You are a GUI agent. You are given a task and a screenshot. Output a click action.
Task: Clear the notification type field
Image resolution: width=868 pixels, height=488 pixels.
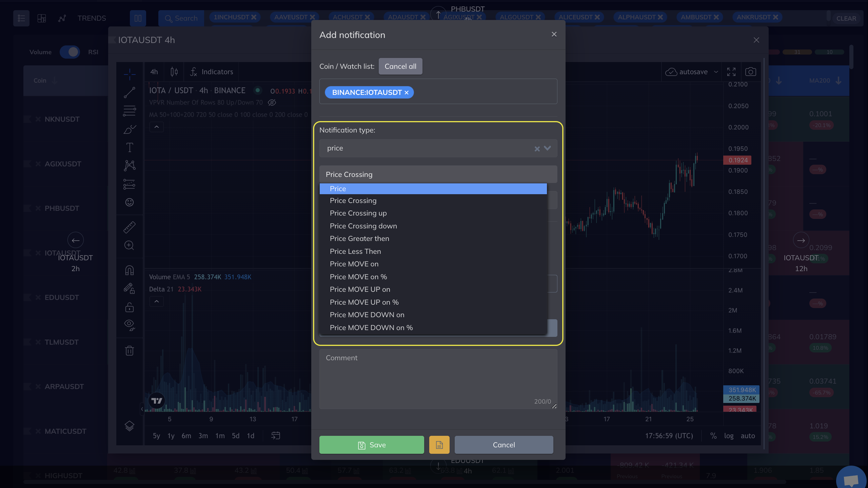537,149
